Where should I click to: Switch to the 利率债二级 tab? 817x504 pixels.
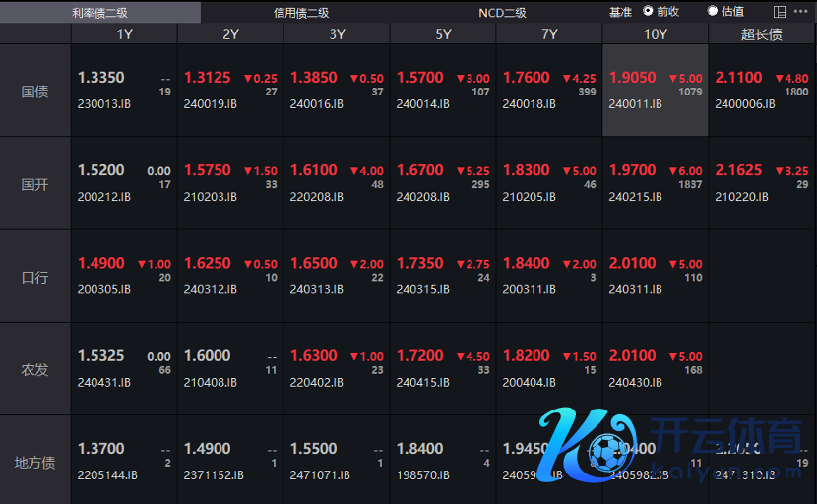(100, 12)
